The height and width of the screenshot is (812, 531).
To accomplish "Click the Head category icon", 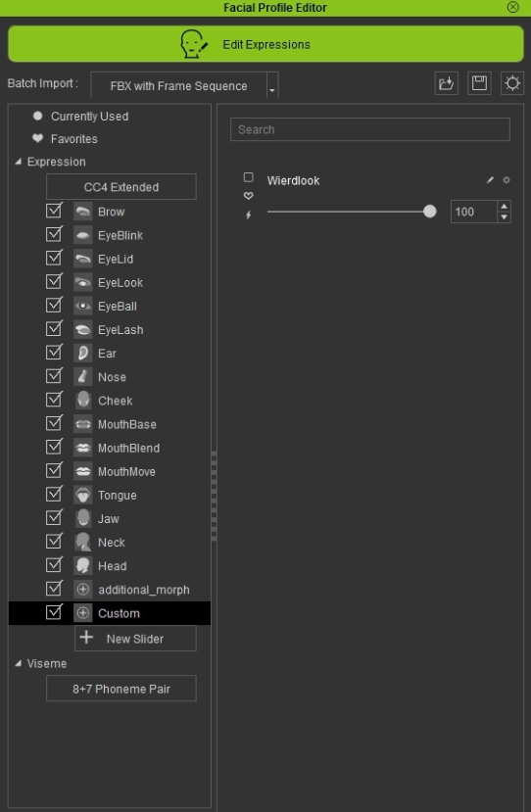I will point(83,565).
